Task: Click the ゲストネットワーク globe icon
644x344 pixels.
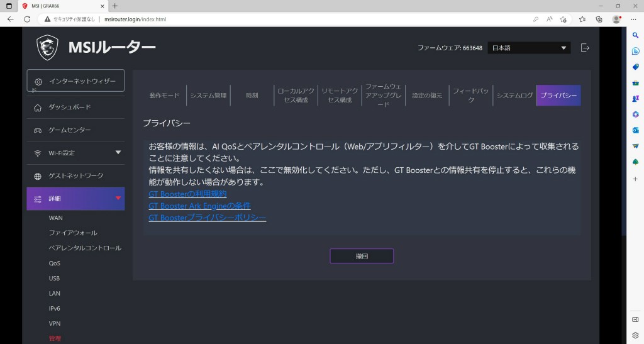Action: click(x=38, y=176)
